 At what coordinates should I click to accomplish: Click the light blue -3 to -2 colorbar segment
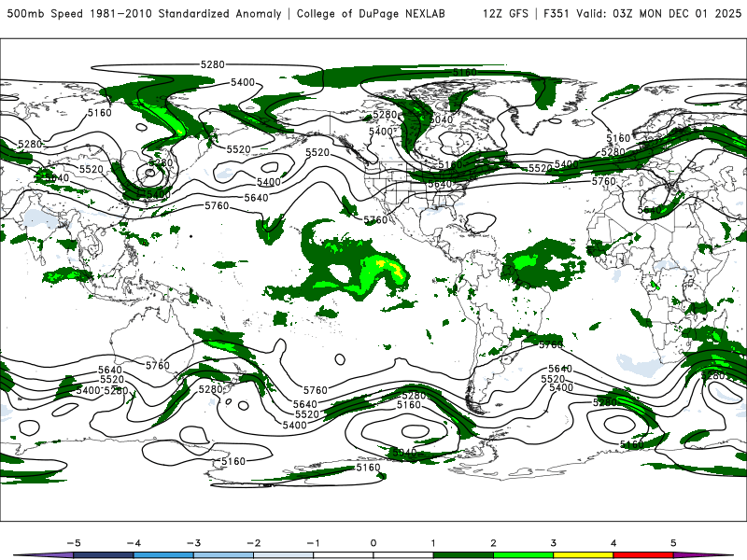(x=223, y=555)
